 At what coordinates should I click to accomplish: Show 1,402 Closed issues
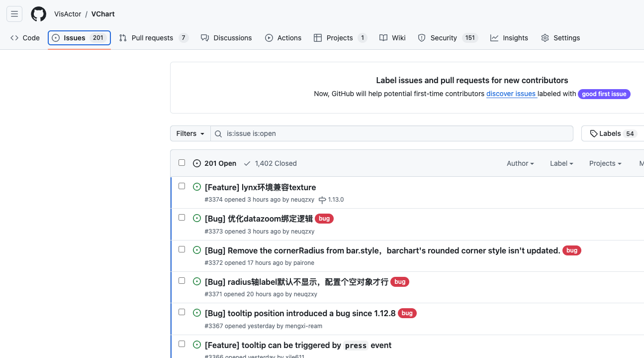270,163
